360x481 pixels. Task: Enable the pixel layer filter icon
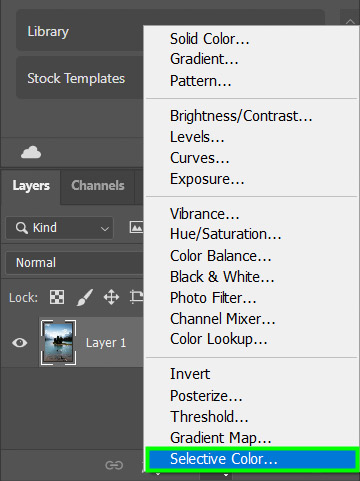pos(136,227)
